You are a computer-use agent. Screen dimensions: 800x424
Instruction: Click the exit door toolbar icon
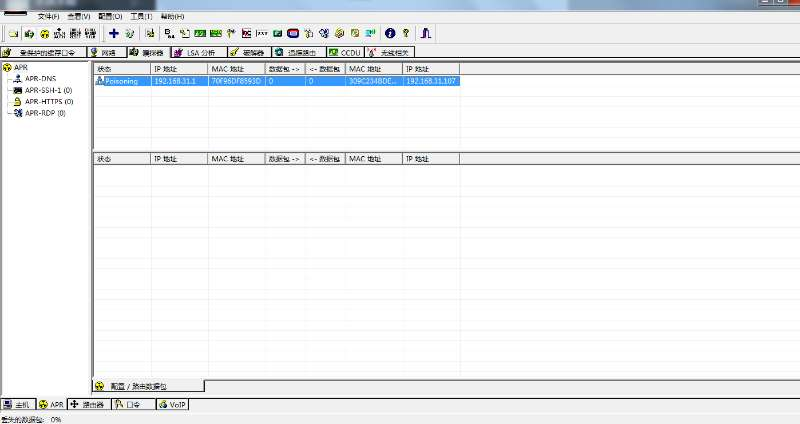pyautogui.click(x=426, y=34)
